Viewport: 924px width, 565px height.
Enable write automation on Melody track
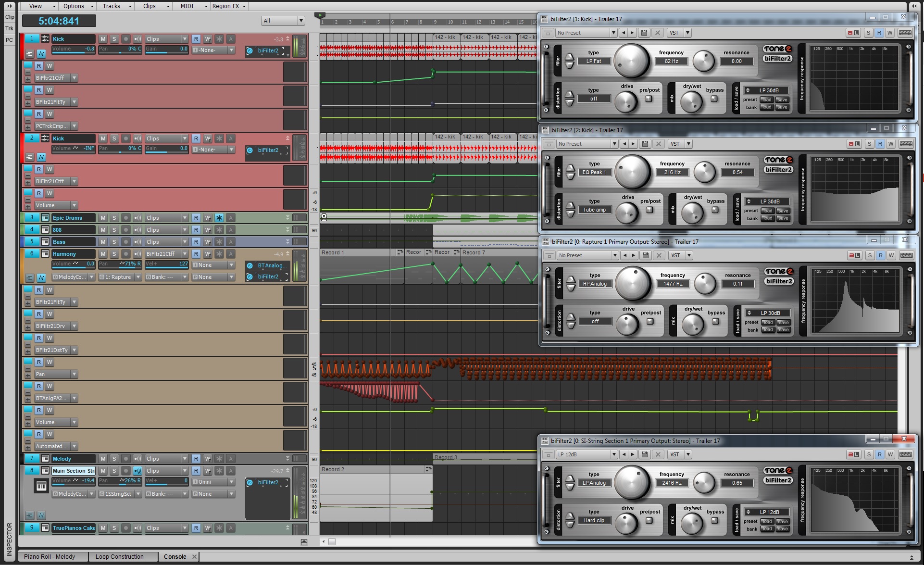[208, 459]
